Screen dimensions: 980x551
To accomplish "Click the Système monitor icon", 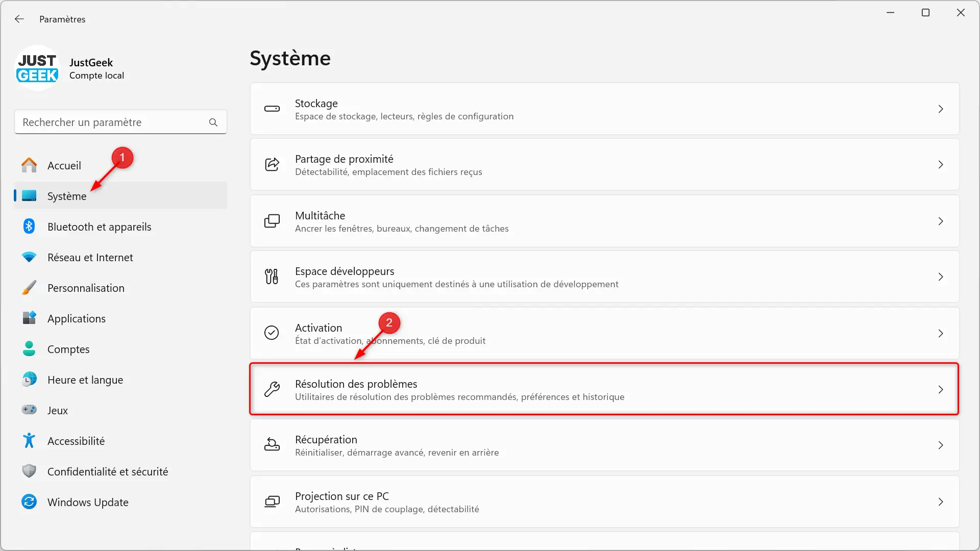I will [29, 196].
